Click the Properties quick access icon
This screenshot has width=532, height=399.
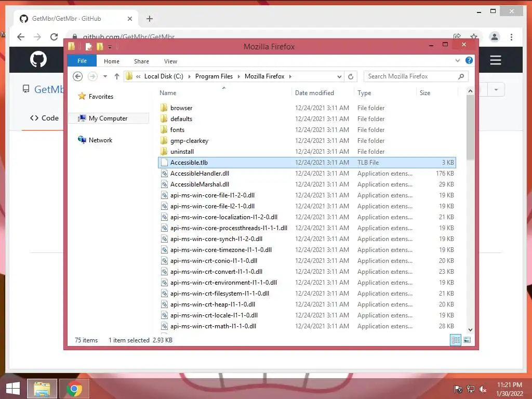(88, 46)
